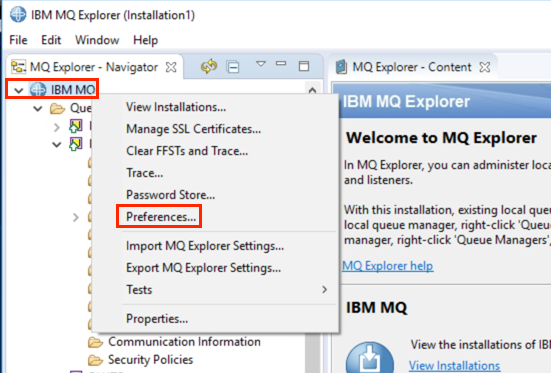Click the Queue Managers folder icon
The image size is (551, 373).
(x=57, y=109)
